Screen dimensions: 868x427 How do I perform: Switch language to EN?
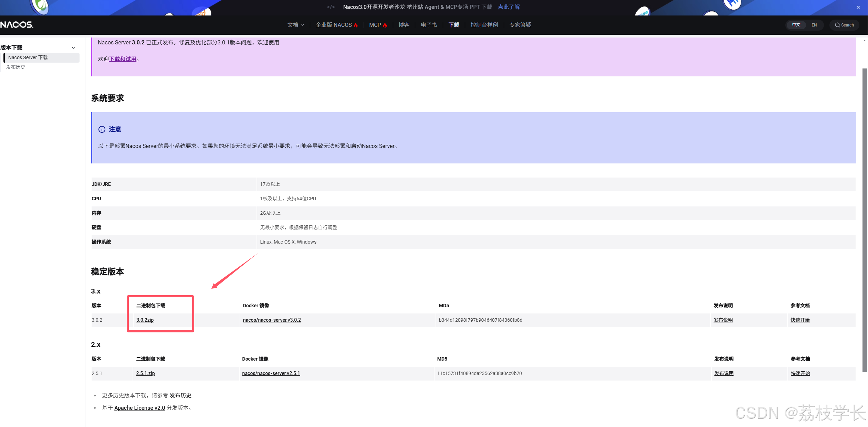click(814, 25)
